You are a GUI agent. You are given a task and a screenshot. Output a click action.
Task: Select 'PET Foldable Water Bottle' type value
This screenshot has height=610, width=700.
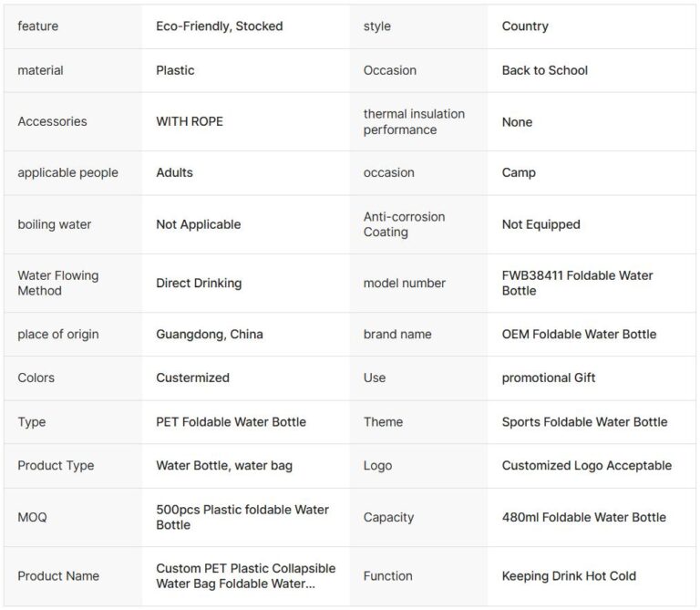(x=231, y=421)
